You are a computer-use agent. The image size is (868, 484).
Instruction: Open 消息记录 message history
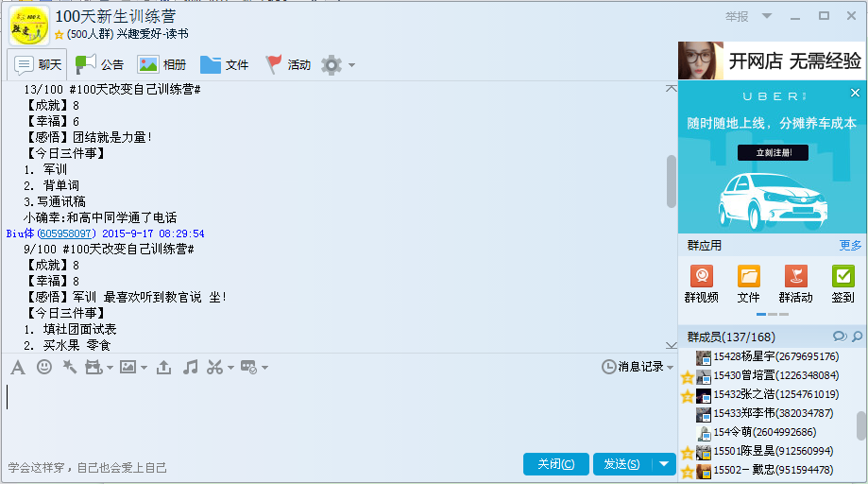click(634, 367)
